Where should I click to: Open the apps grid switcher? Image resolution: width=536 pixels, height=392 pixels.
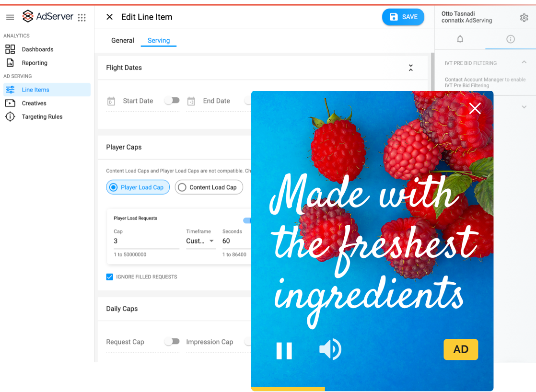pyautogui.click(x=82, y=17)
